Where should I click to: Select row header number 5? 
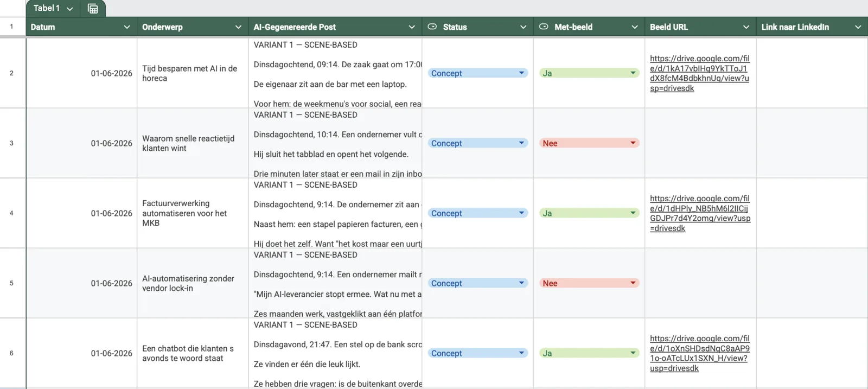tap(11, 283)
